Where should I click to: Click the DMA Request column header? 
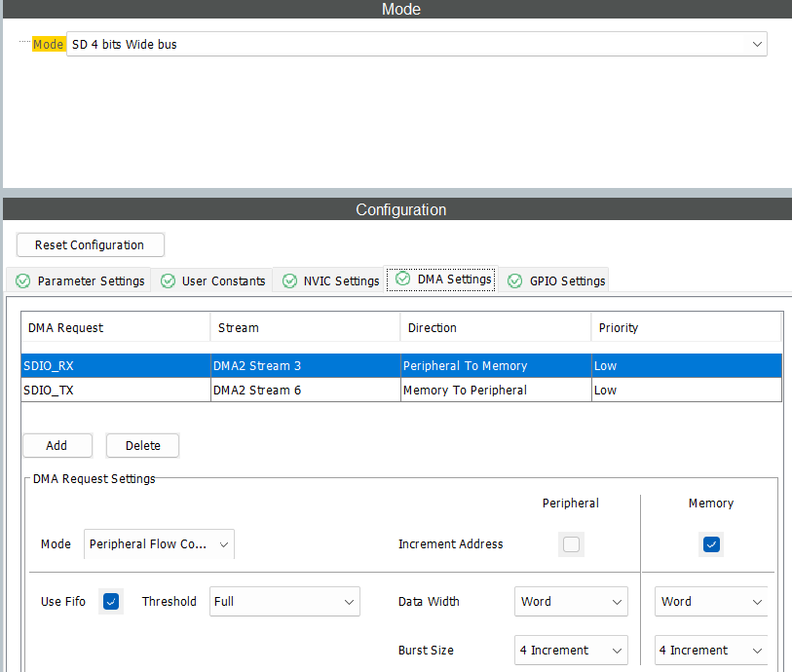click(116, 327)
